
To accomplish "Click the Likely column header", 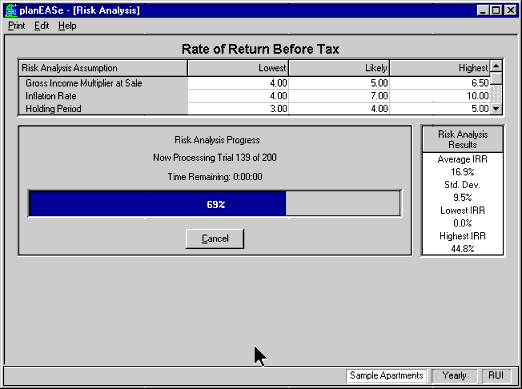I will tap(339, 68).
